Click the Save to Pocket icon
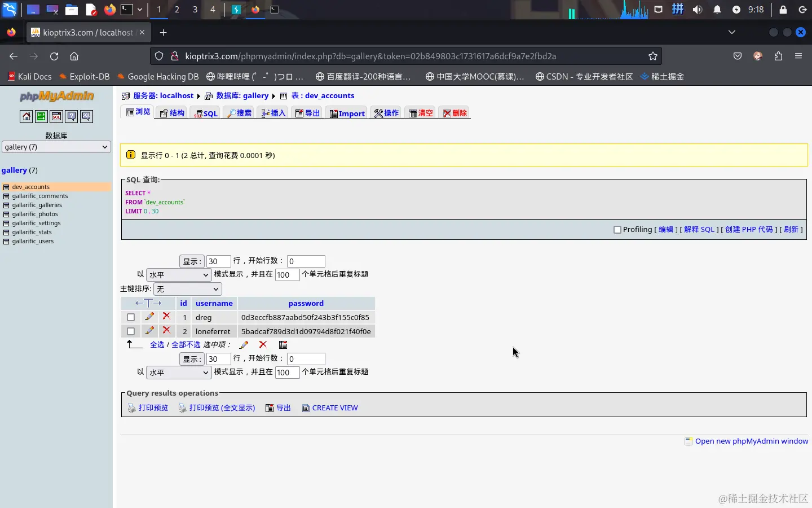 point(738,56)
